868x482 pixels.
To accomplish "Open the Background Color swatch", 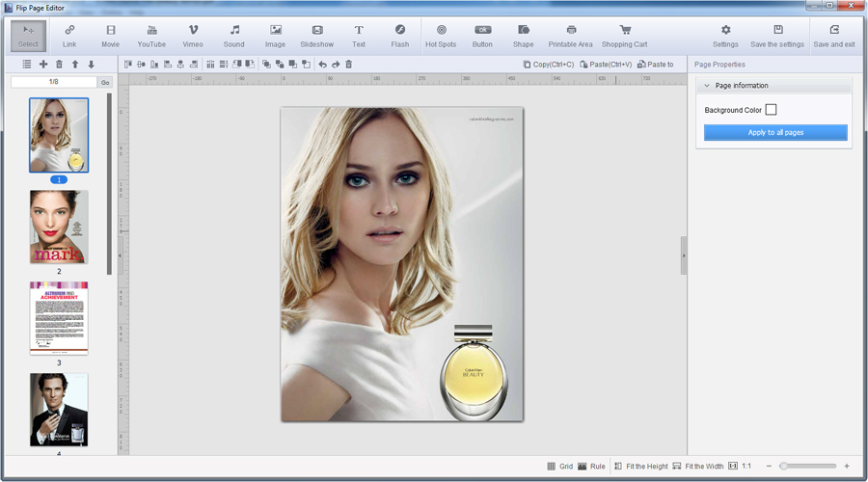I will click(771, 110).
